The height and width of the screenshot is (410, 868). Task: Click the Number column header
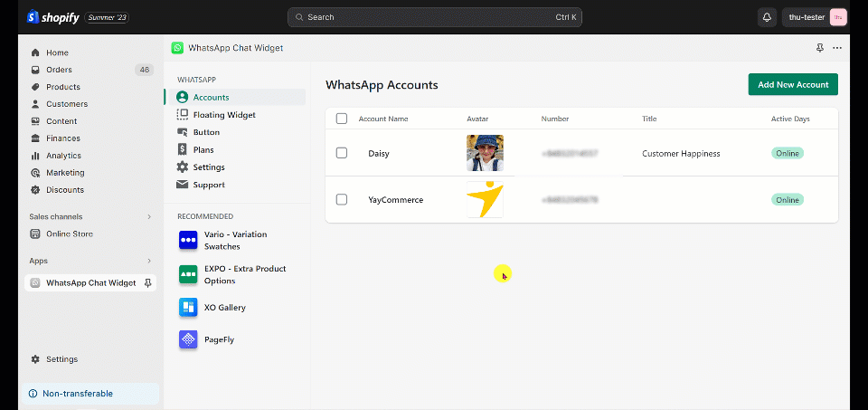555,119
